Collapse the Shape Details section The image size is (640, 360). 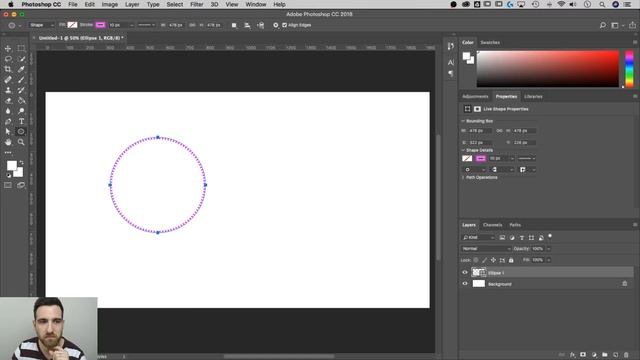click(463, 150)
